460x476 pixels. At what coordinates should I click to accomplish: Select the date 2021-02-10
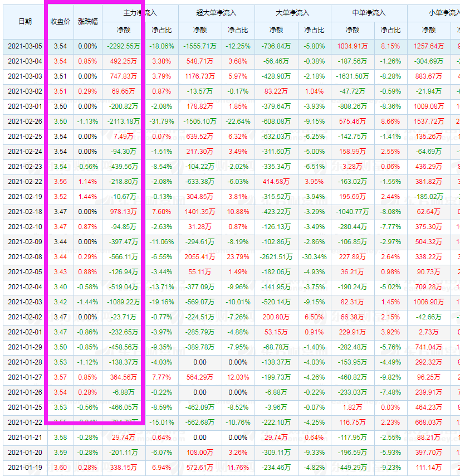[x=25, y=227]
